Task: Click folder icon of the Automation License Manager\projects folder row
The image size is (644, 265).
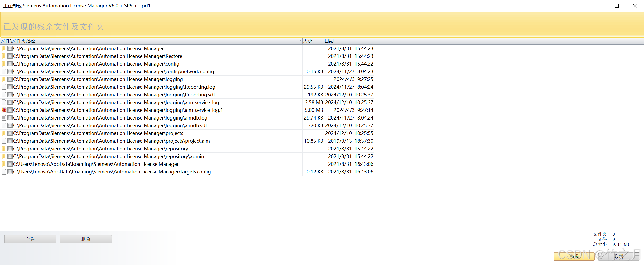Action: (4, 133)
